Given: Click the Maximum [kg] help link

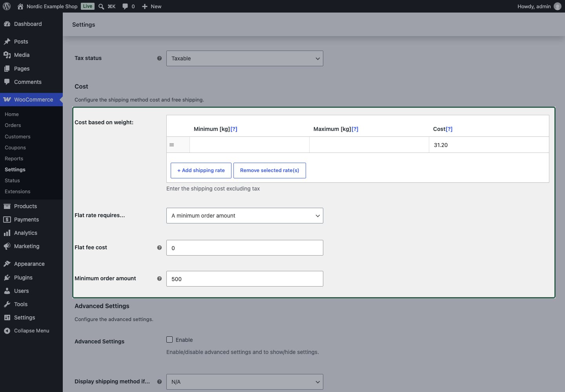Looking at the screenshot, I should [355, 129].
